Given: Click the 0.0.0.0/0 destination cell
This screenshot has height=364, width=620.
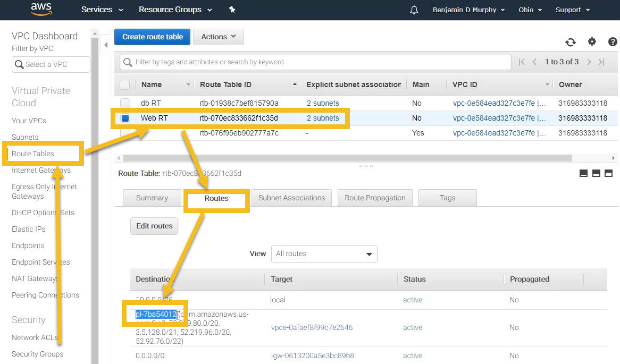Looking at the screenshot, I should [150, 355].
